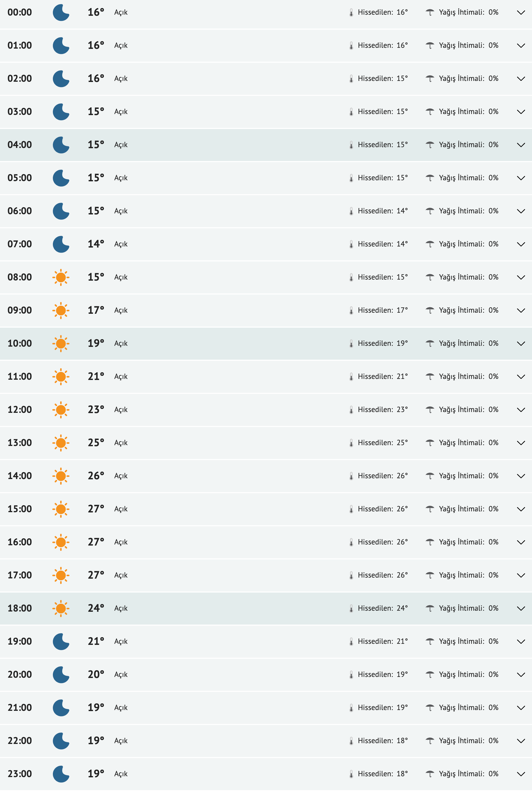
Task: Click the moon icon in the 00:00 row
Action: pos(61,13)
